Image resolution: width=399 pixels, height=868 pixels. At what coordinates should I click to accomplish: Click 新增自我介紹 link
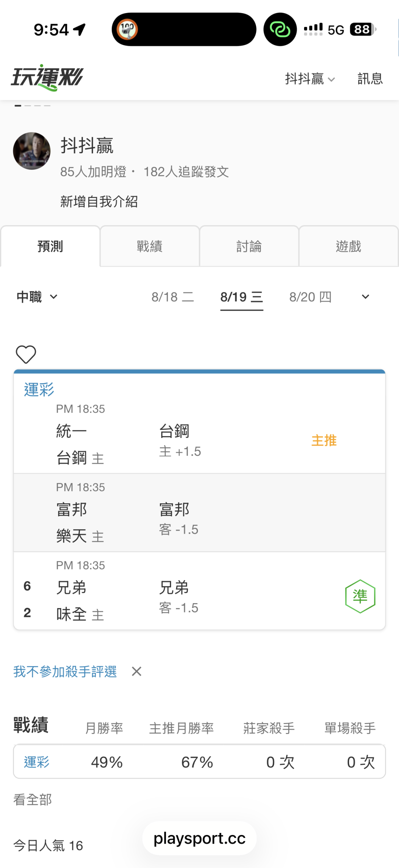pyautogui.click(x=99, y=202)
